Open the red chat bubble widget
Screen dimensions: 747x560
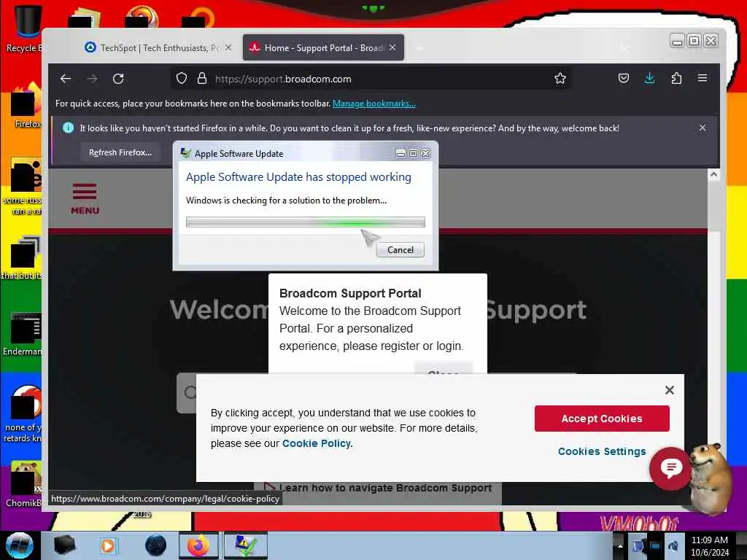pos(671,469)
